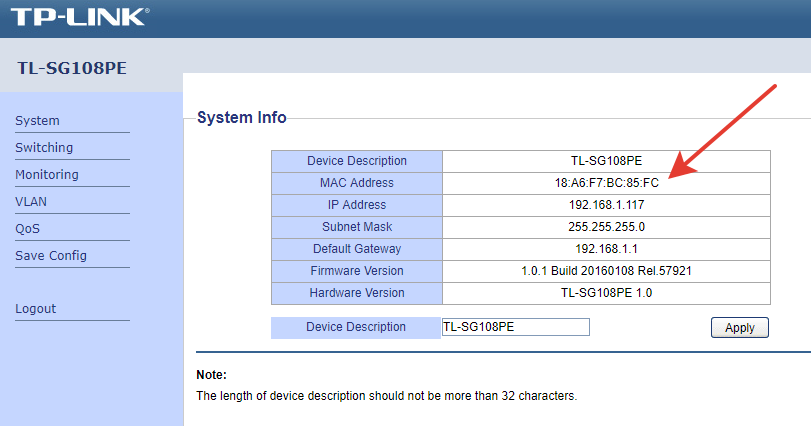This screenshot has height=426, width=811.
Task: Select the hardware version value TL-SG108PE 1.0
Action: pos(606,293)
